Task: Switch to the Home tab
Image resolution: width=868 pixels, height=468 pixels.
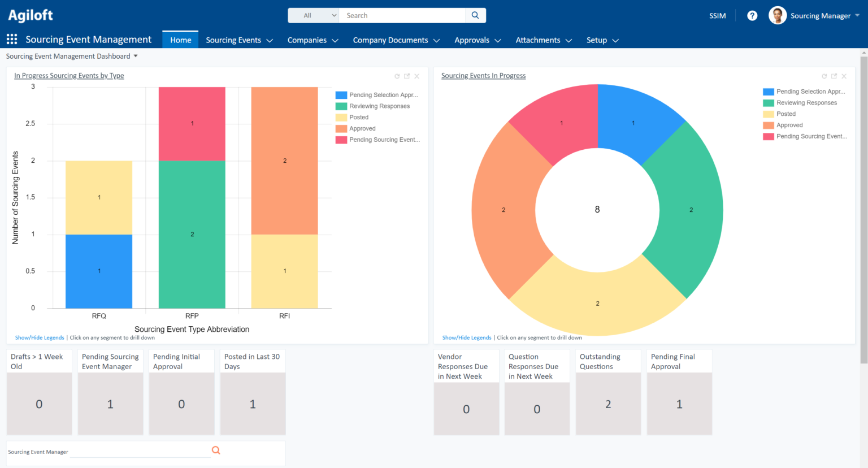Action: [x=180, y=40]
